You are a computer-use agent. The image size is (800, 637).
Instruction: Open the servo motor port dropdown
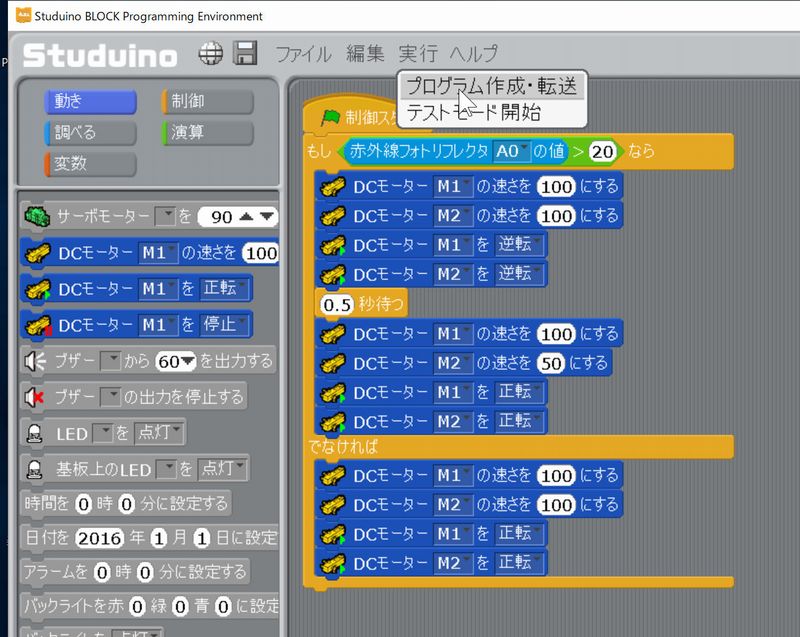(x=167, y=216)
